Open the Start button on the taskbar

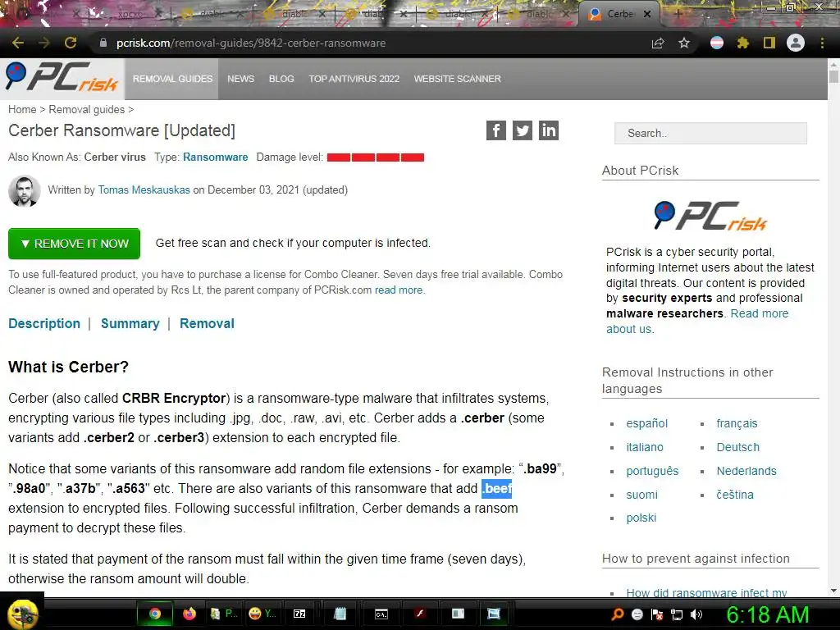(22, 614)
